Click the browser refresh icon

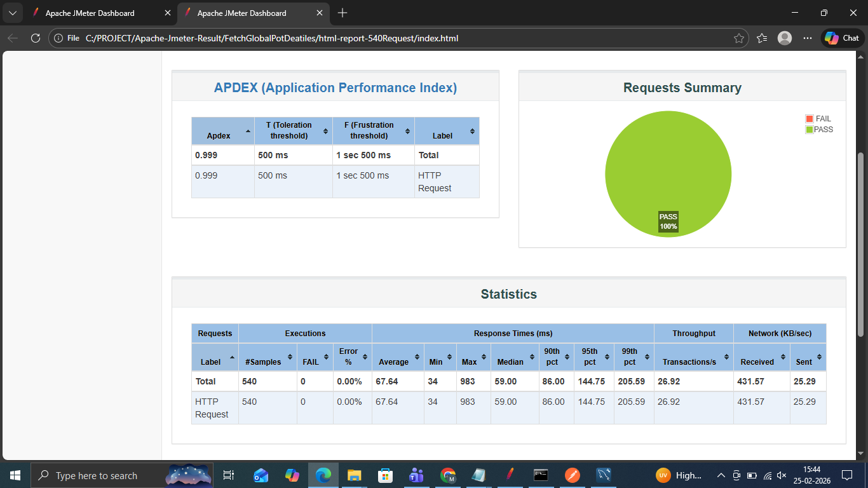pos(36,38)
